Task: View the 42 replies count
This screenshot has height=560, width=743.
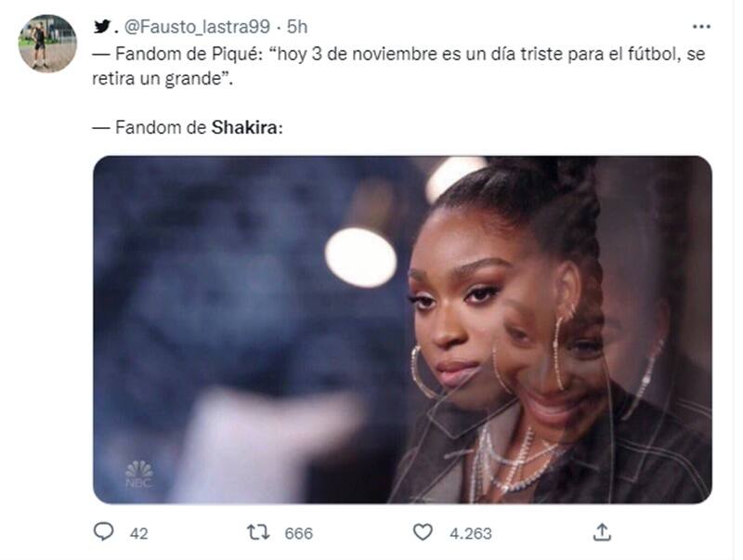Action: [138, 533]
